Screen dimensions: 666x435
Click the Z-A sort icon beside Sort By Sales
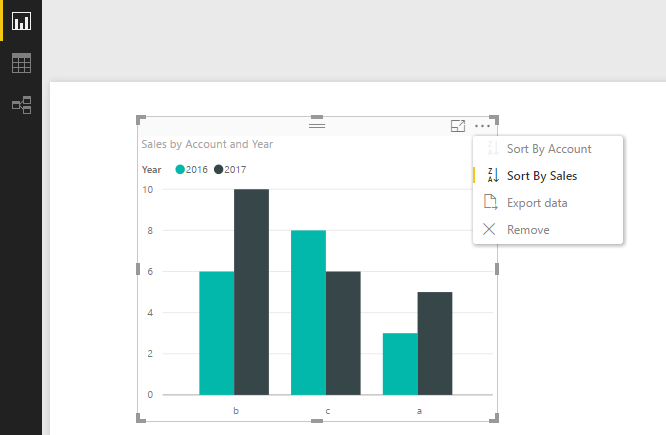493,175
